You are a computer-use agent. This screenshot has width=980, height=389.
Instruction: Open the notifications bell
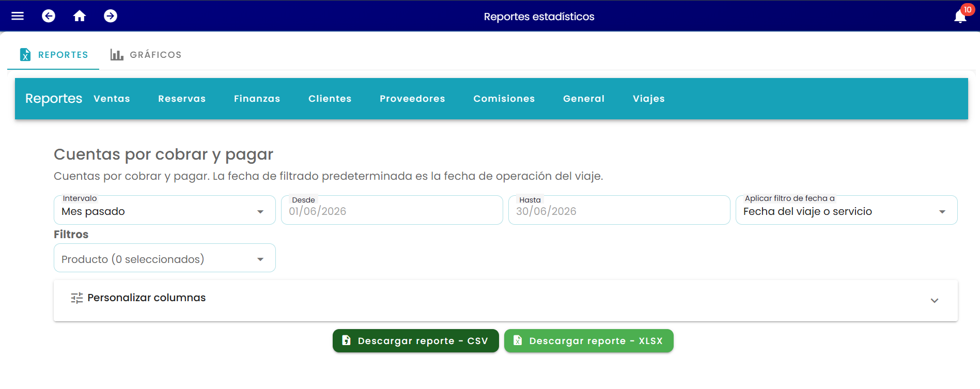(960, 17)
